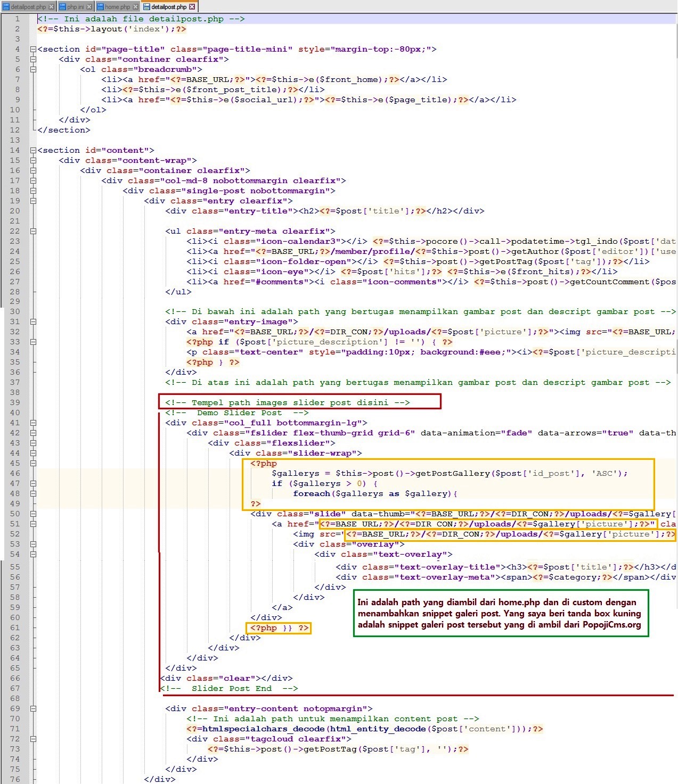Click the '<?php }} ?>' closing line

[280, 628]
